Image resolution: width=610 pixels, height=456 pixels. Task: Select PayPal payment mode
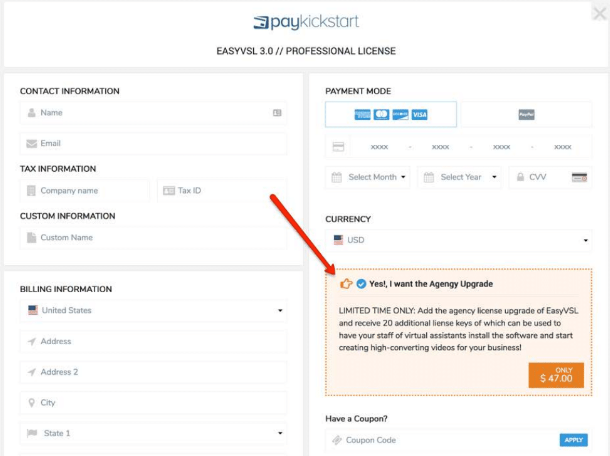(526, 114)
